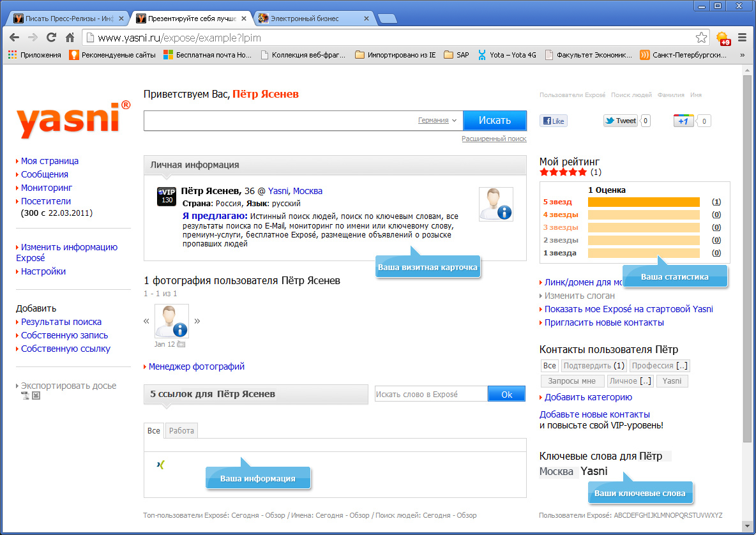This screenshot has height=535, width=756.
Task: Click the Google +1 button
Action: coord(684,121)
